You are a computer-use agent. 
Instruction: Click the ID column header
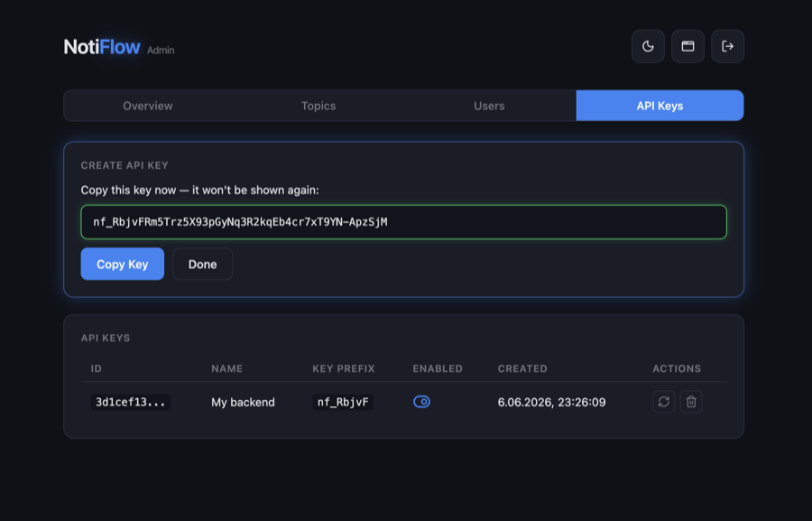[x=97, y=368]
